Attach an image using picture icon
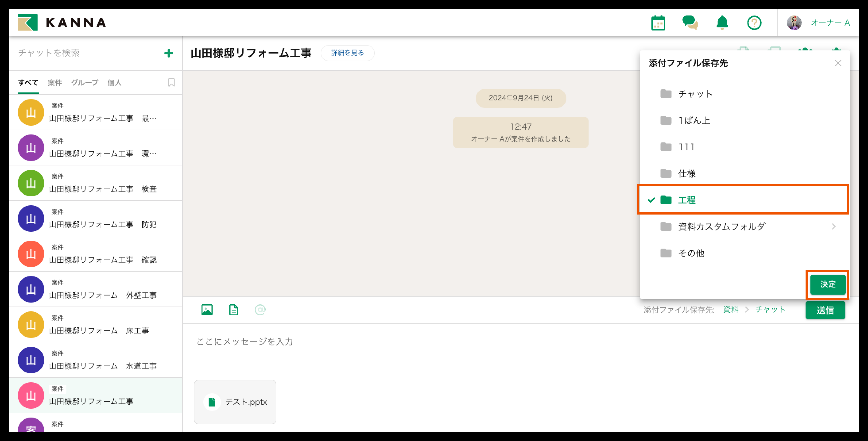 coord(207,310)
